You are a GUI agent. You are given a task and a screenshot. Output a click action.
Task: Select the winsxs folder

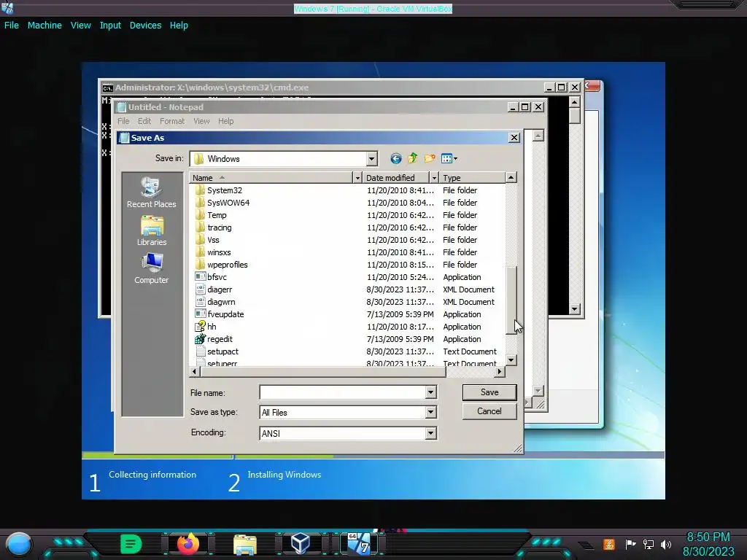tap(219, 252)
